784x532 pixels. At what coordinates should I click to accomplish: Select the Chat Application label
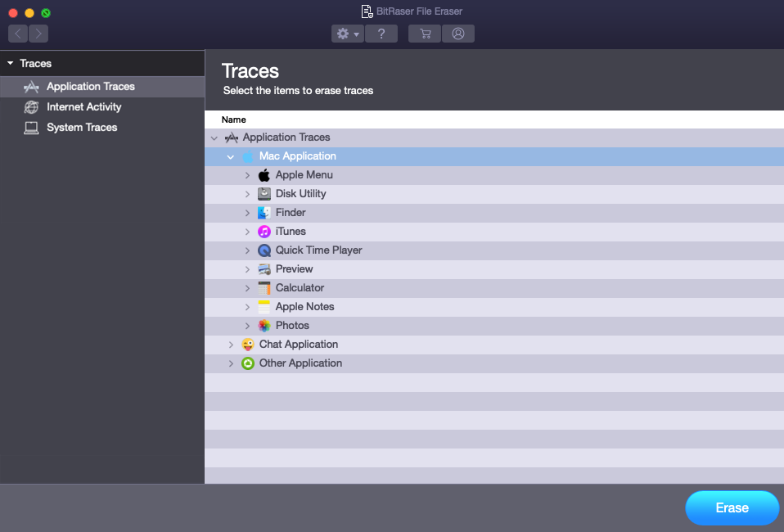[299, 345]
